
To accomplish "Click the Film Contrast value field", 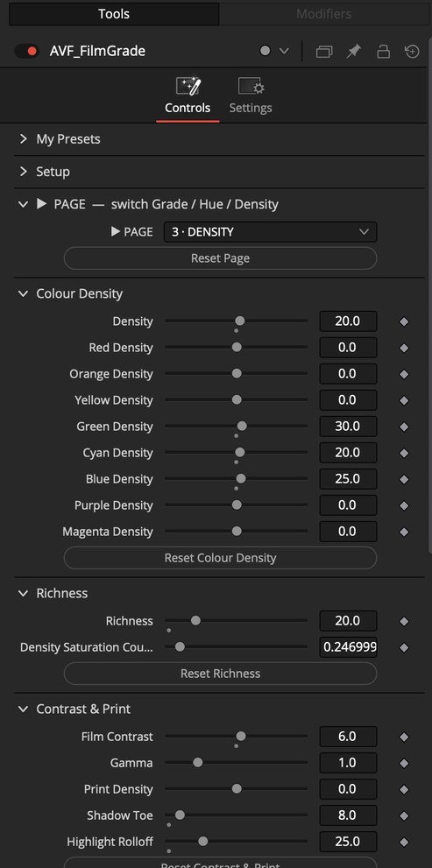I will coord(348,737).
